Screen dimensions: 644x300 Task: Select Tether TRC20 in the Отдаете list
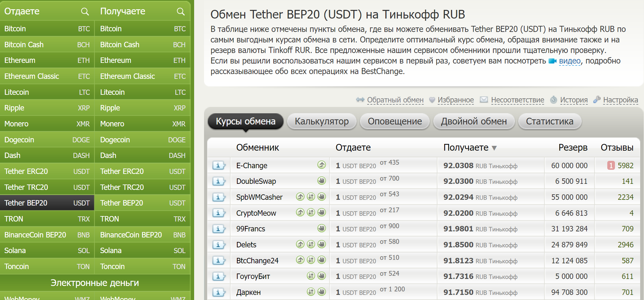pyautogui.click(x=47, y=187)
